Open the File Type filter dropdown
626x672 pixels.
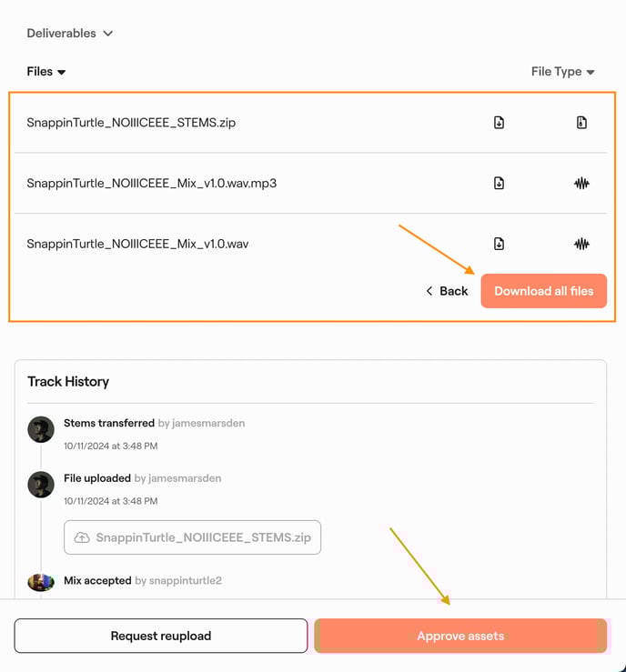pos(562,72)
